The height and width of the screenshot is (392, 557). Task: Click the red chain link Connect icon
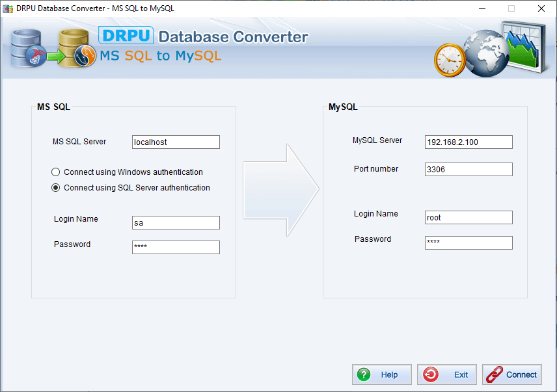point(494,374)
